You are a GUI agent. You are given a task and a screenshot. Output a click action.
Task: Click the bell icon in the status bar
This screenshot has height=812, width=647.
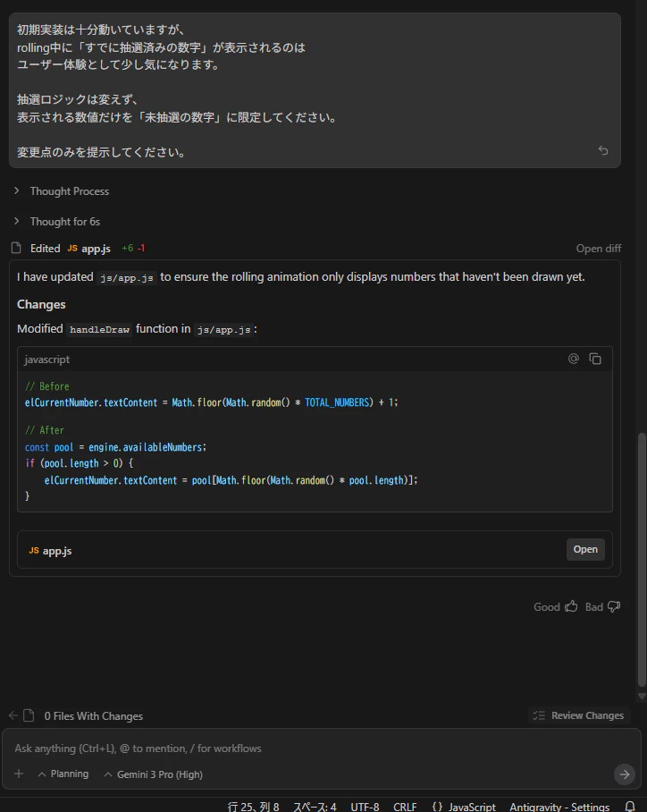click(629, 807)
